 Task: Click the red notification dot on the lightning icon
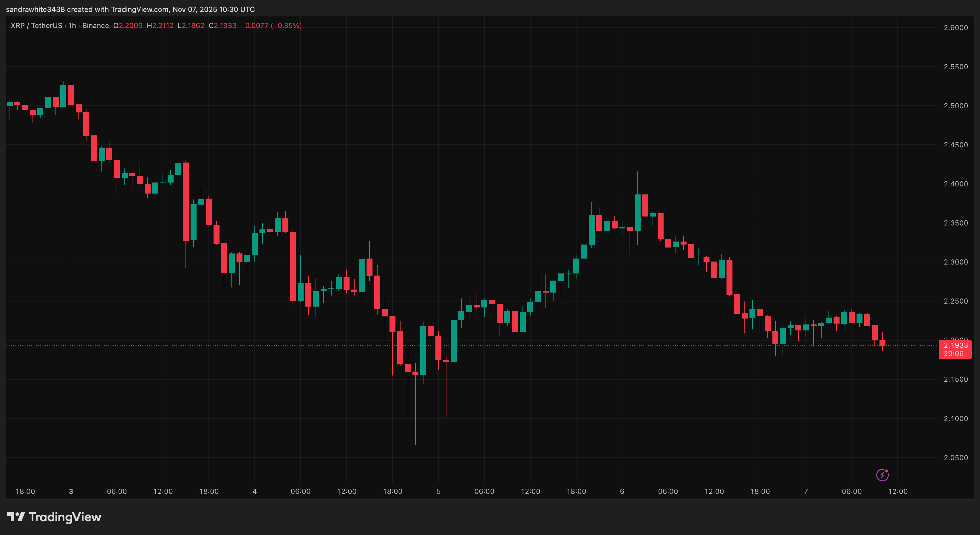point(887,471)
